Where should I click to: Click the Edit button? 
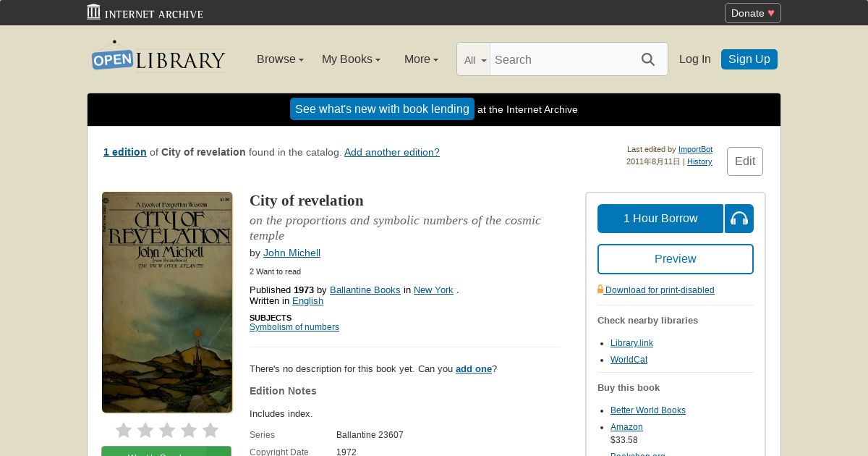pos(745,161)
